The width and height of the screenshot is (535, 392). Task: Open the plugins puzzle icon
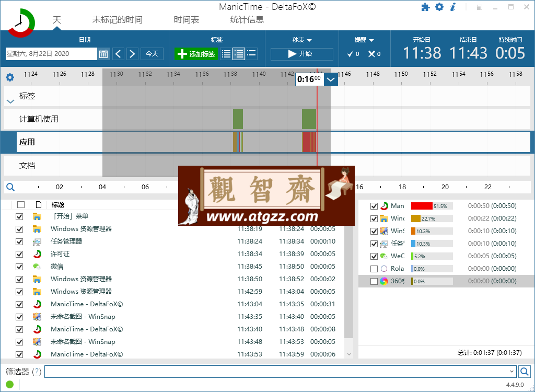coord(425,7)
